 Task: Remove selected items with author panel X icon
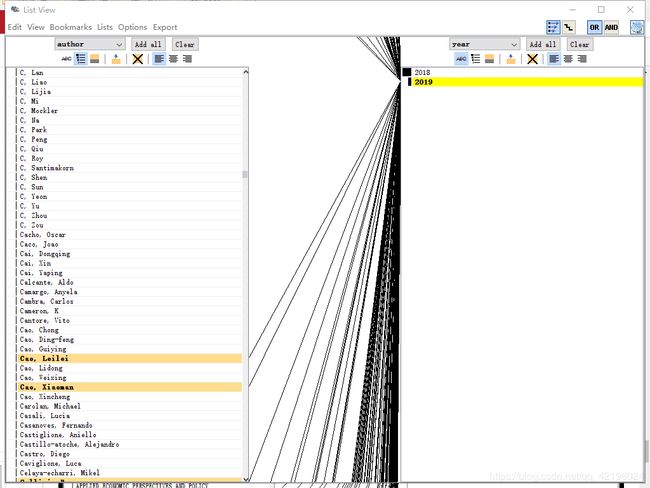point(138,59)
